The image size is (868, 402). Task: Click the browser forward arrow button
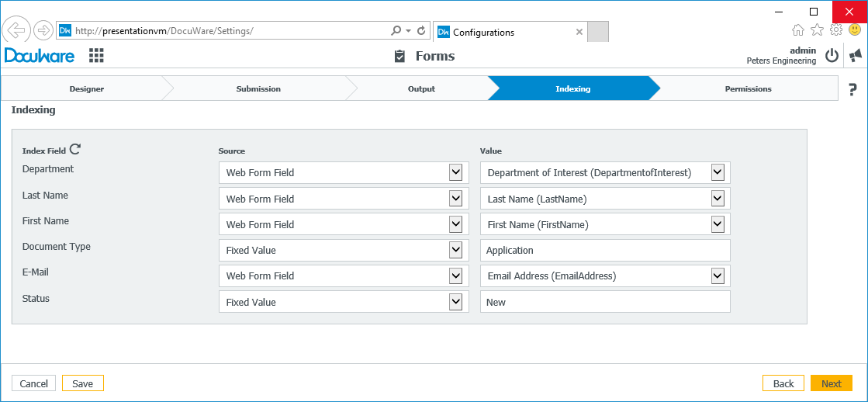pos(43,30)
